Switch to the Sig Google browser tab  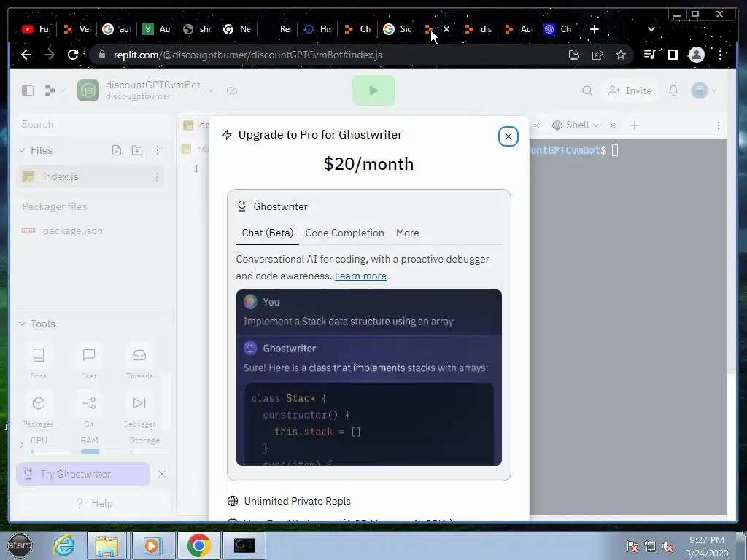click(398, 29)
